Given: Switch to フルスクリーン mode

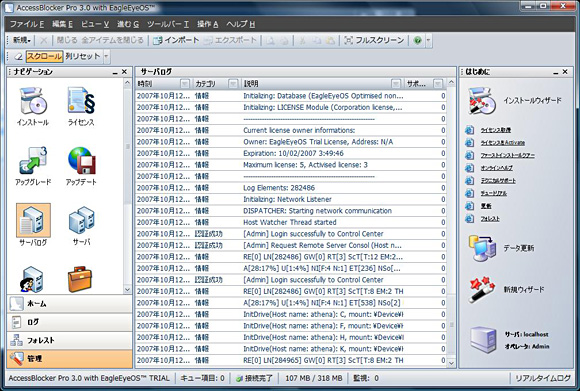Looking at the screenshot, I should coord(374,40).
